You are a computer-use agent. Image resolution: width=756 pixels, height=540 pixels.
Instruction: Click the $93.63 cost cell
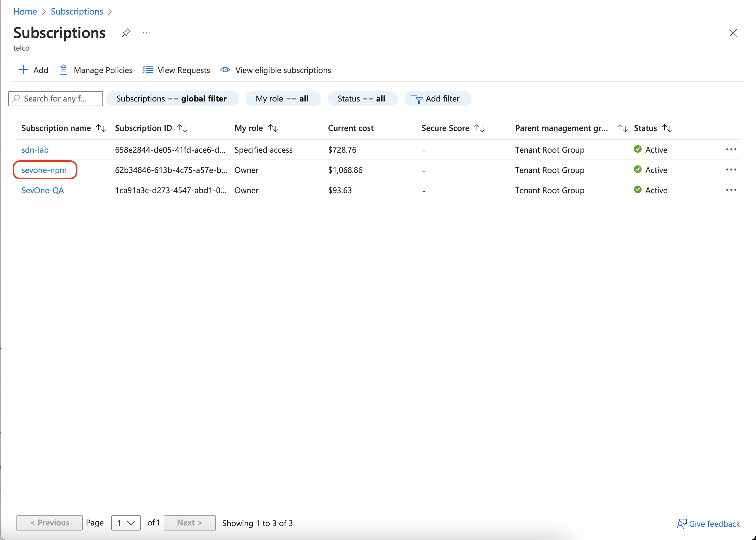point(340,191)
